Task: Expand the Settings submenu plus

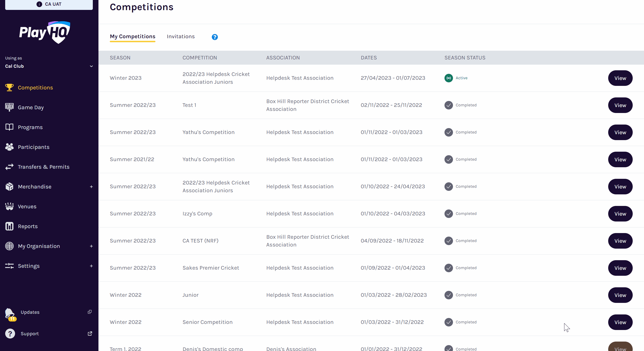Action: (91, 266)
